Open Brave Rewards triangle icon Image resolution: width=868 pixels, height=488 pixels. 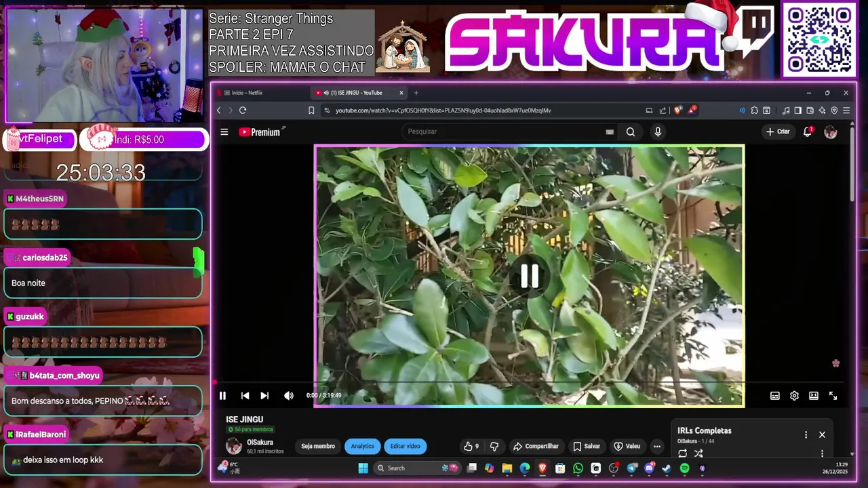pyautogui.click(x=692, y=110)
